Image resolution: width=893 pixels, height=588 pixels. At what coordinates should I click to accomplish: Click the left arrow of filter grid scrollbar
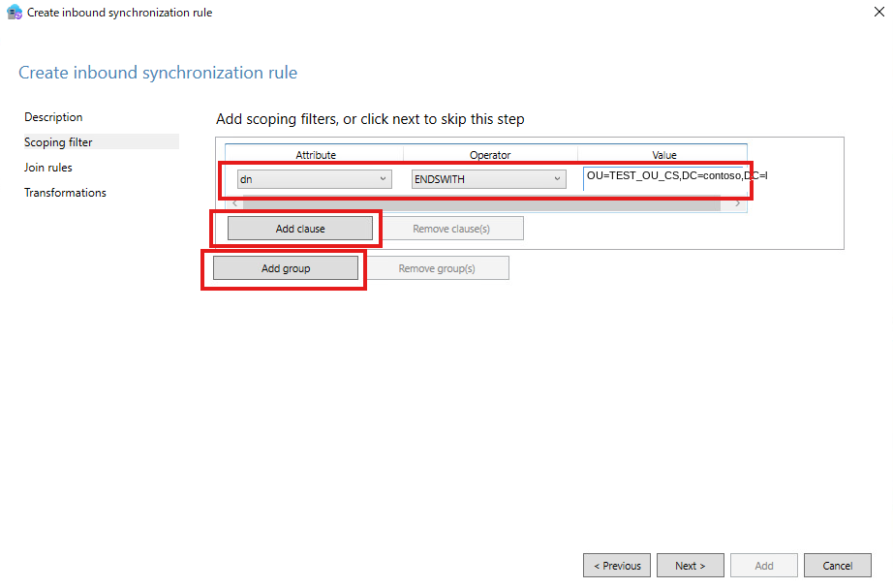coord(234,203)
